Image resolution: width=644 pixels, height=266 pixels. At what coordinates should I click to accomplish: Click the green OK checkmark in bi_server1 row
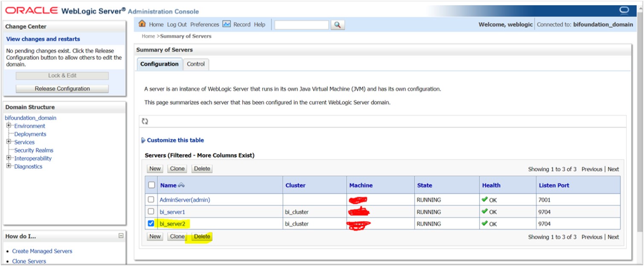485,211
